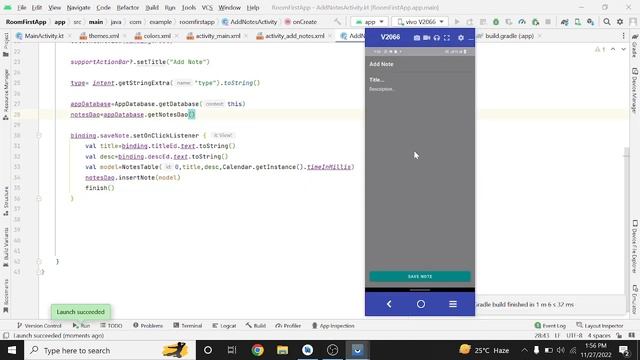This screenshot has height=360, width=640.
Task: Click the Sync Project with Gradle icon
Action: point(564,22)
